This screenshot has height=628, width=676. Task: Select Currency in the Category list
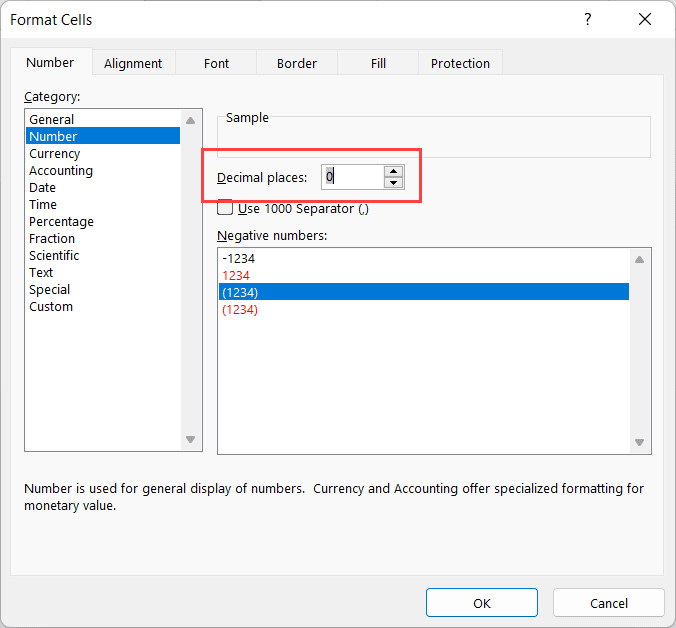(x=54, y=154)
